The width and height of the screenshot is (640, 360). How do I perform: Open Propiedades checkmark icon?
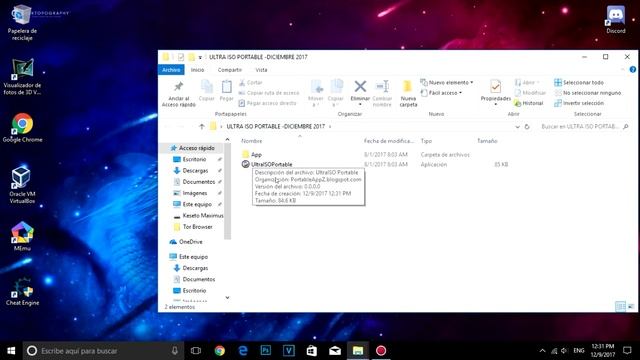click(496, 87)
